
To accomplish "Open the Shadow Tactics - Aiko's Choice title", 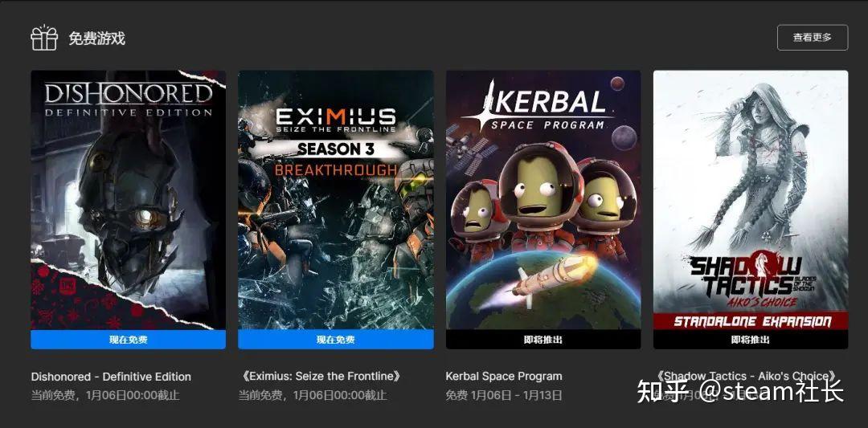I will coord(746,377).
